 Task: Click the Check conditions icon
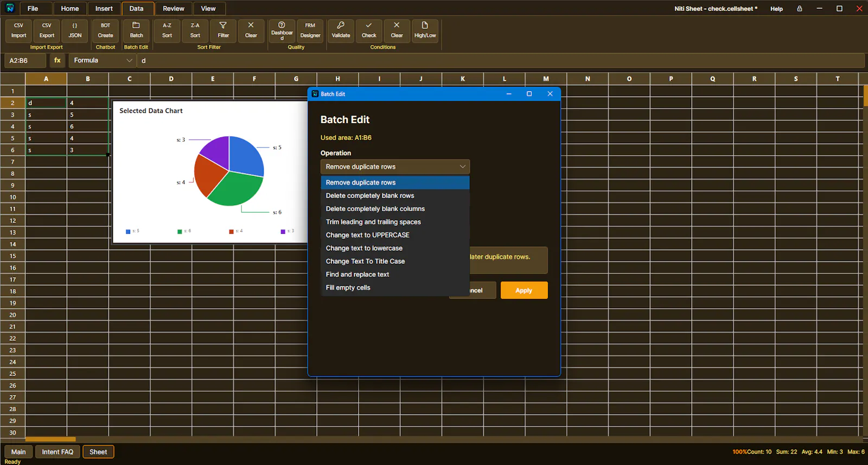369,30
